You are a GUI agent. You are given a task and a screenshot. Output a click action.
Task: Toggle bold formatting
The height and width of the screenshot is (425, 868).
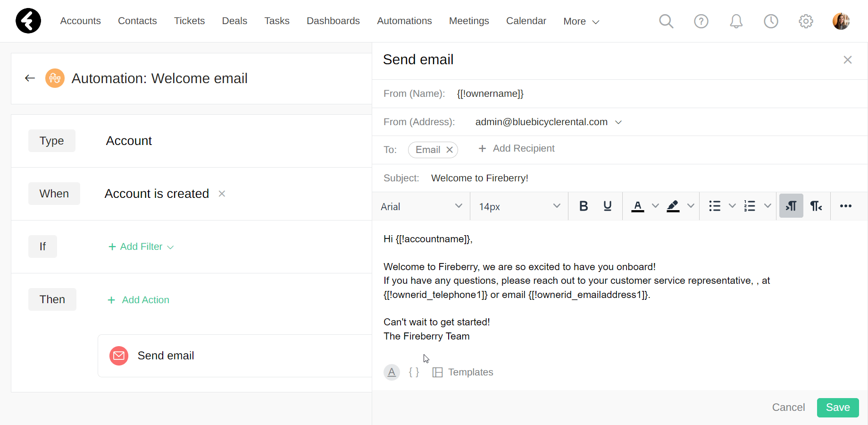584,206
